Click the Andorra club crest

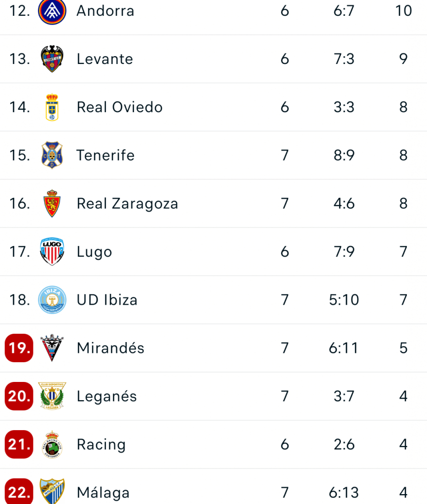click(x=52, y=11)
